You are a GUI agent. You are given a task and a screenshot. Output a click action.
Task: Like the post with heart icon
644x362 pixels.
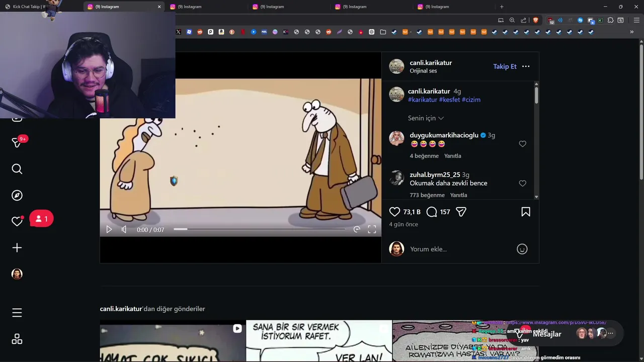394,212
